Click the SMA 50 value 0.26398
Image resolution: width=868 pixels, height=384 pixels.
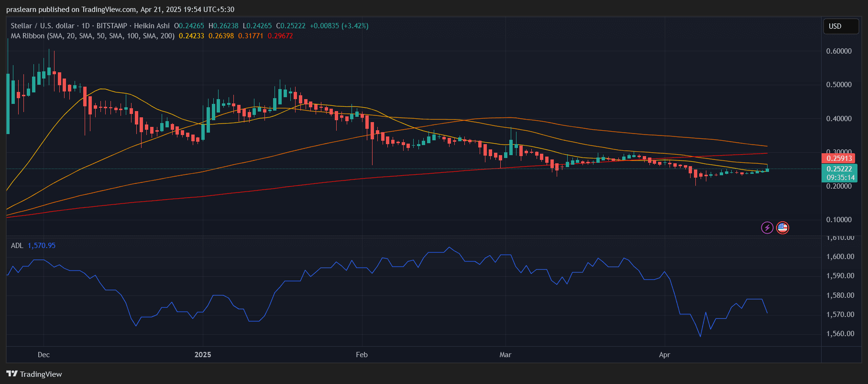pyautogui.click(x=221, y=36)
